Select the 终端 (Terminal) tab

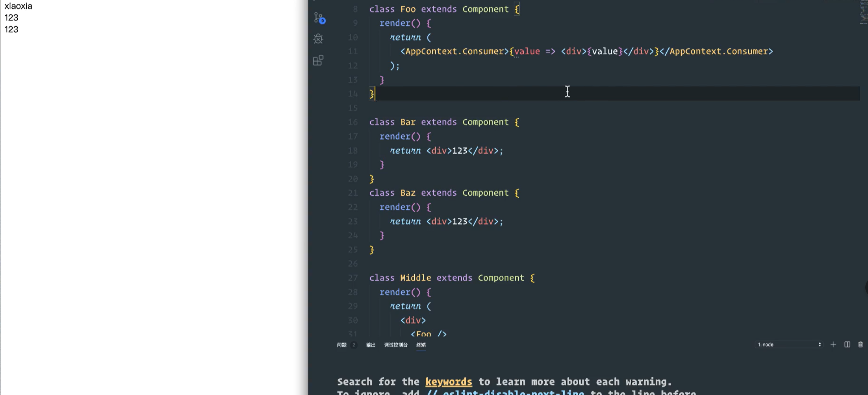click(421, 345)
